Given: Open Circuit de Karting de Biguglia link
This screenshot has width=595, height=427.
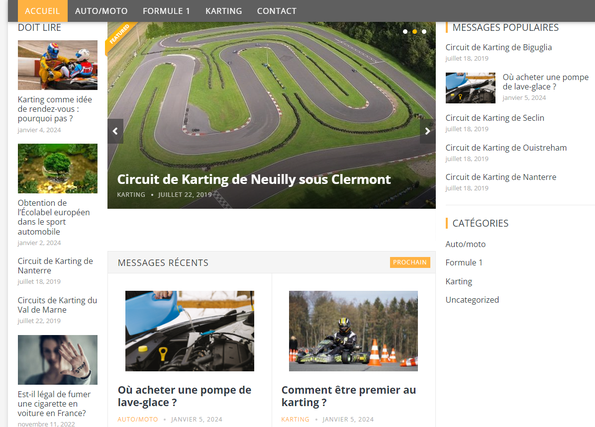Looking at the screenshot, I should click(x=498, y=47).
